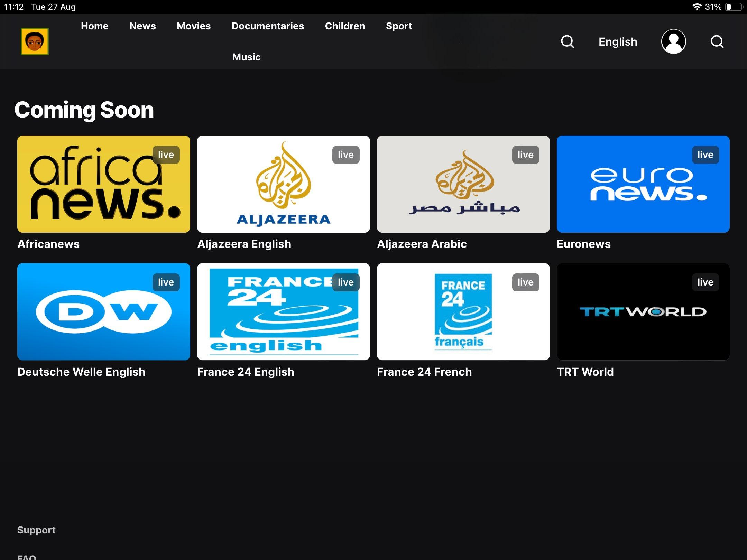Select the TRT World title text
747x560 pixels.
(585, 372)
